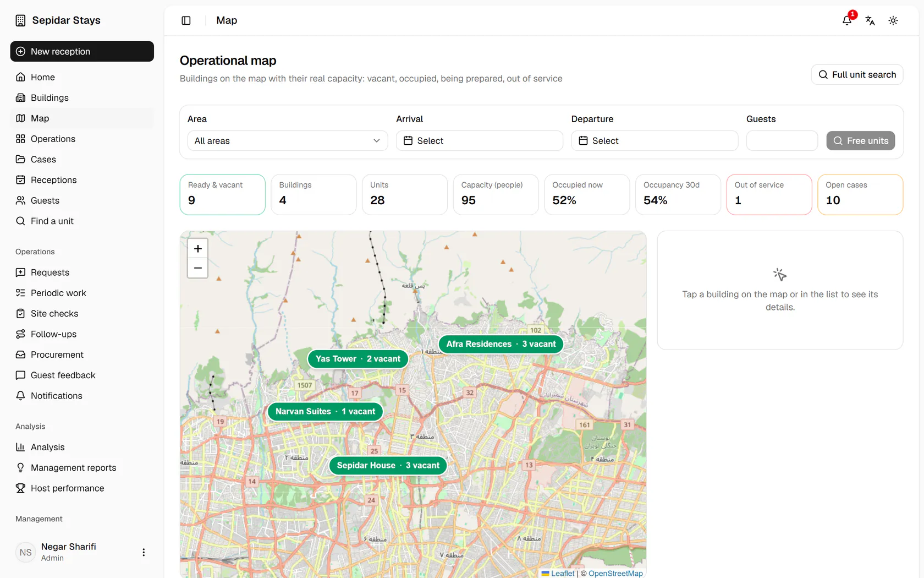Click the Cases folder icon
This screenshot has width=924, height=578.
[20, 159]
